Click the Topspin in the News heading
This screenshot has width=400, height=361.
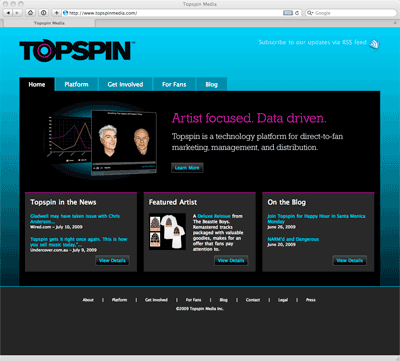[x=63, y=202]
